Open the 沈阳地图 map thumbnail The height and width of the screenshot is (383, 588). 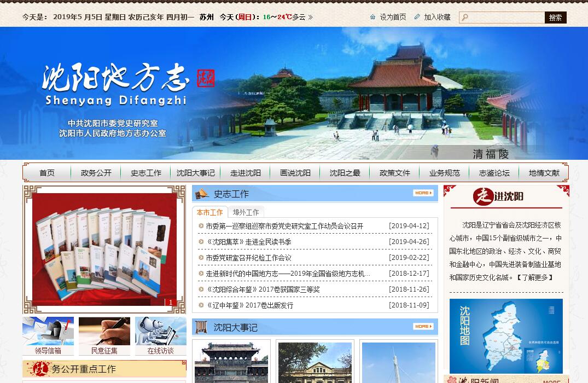[506, 336]
